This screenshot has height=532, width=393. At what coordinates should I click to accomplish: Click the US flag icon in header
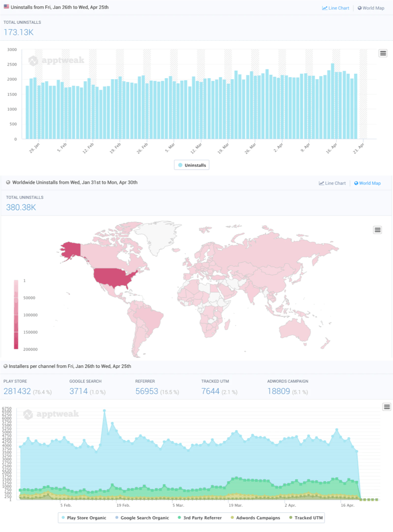click(6, 7)
